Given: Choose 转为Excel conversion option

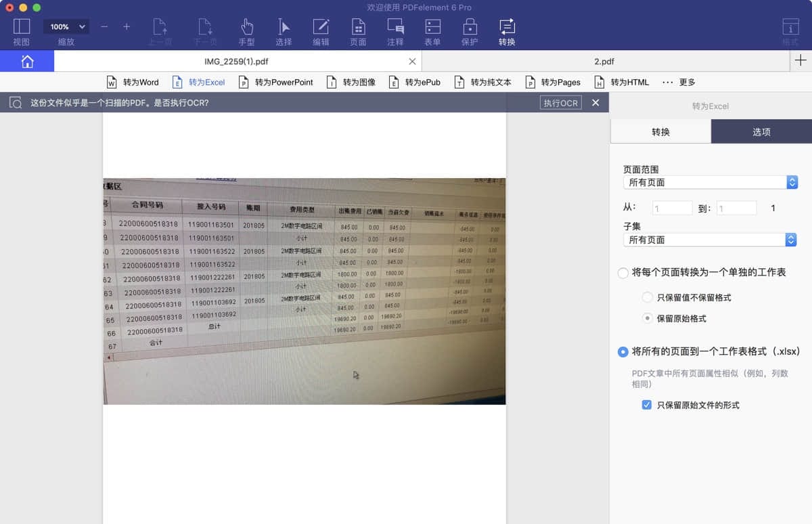Looking at the screenshot, I should tap(198, 82).
